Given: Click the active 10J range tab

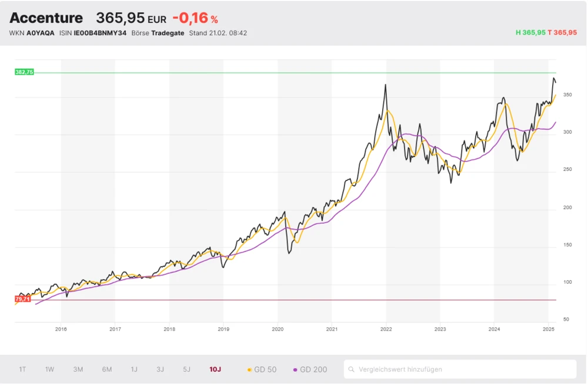Looking at the screenshot, I should [x=215, y=369].
